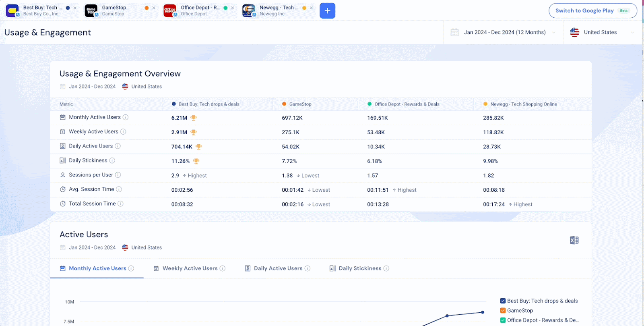Click info icon on Daily Stickiness tab
The width and height of the screenshot is (644, 326).
point(386,268)
